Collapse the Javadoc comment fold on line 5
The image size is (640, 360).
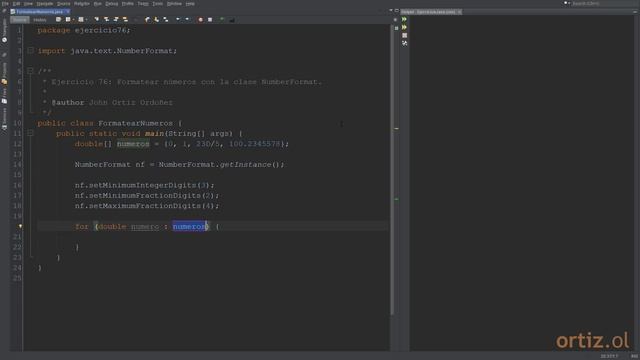(30, 71)
